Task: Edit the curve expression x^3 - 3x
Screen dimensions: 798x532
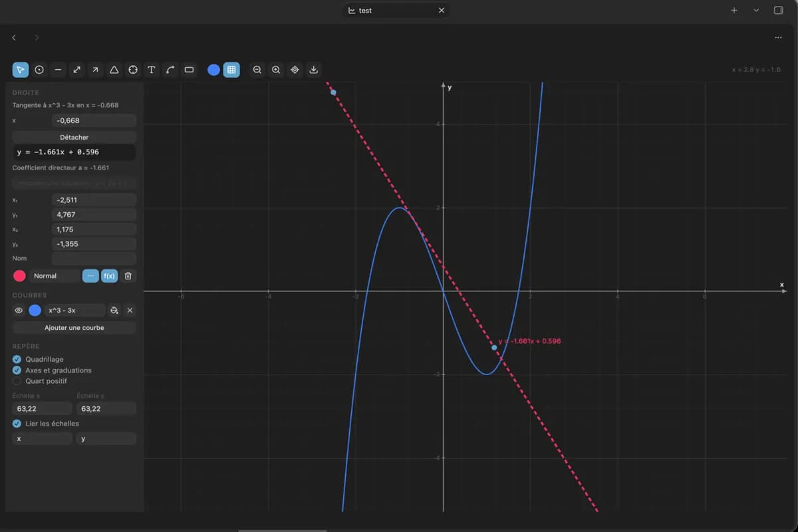Action: point(74,311)
